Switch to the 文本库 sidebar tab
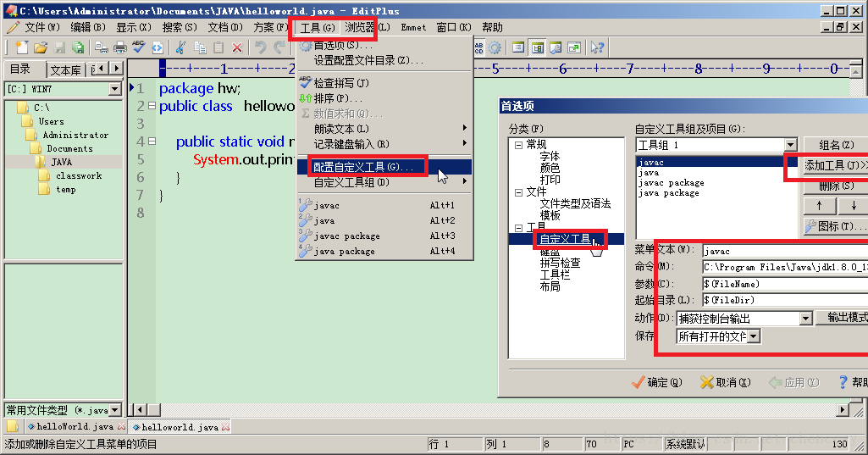Viewport: 868px width, 455px height. pos(65,69)
